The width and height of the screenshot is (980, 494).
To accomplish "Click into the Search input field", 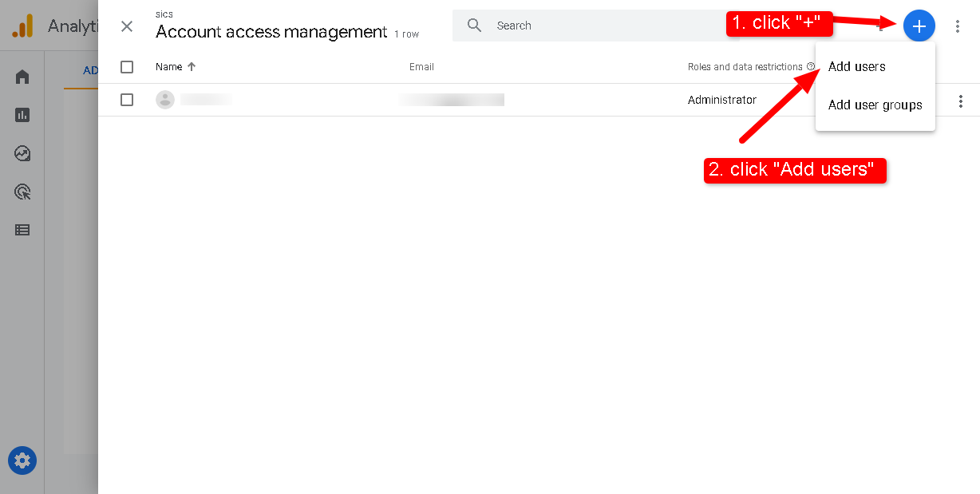I will click(599, 26).
